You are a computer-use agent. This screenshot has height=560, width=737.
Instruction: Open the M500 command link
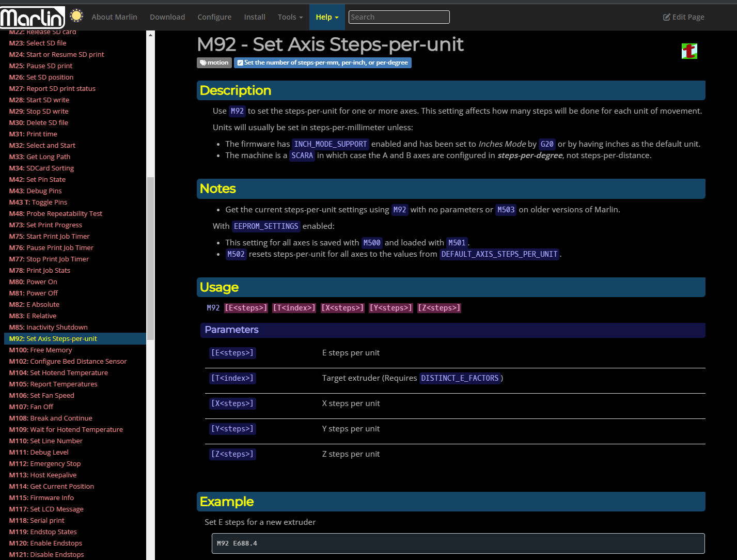(x=371, y=243)
